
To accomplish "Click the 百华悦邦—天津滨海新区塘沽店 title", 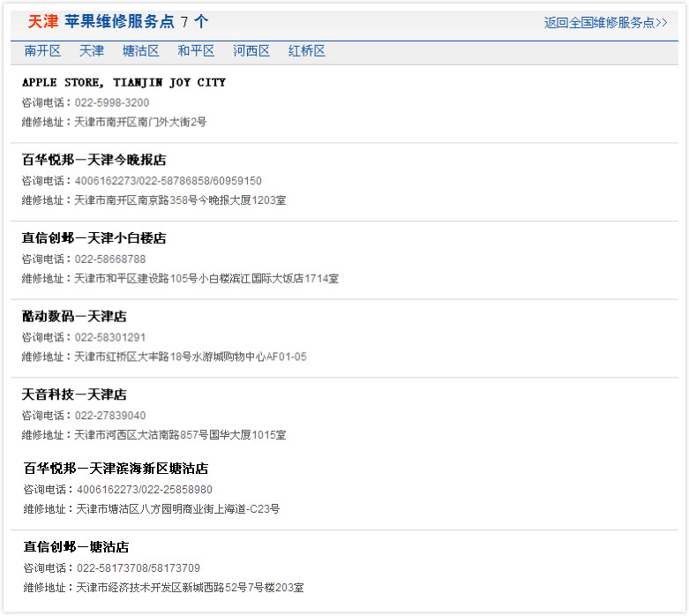I will (x=116, y=469).
